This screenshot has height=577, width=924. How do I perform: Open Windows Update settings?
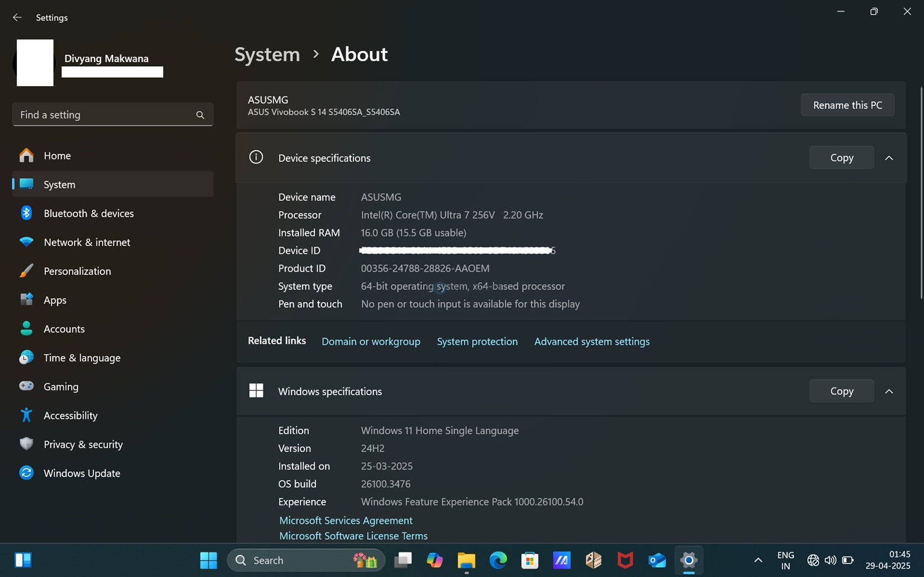[113, 473]
